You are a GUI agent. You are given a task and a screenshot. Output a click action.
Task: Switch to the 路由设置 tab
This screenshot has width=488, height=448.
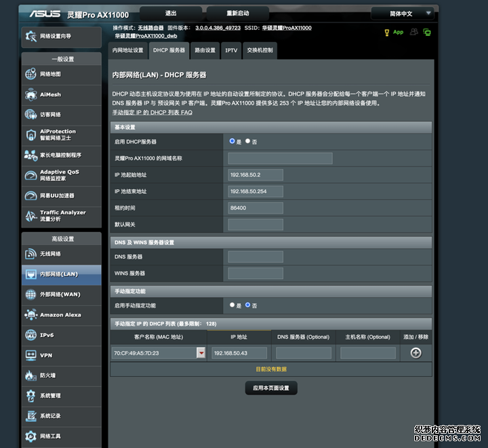pos(205,50)
